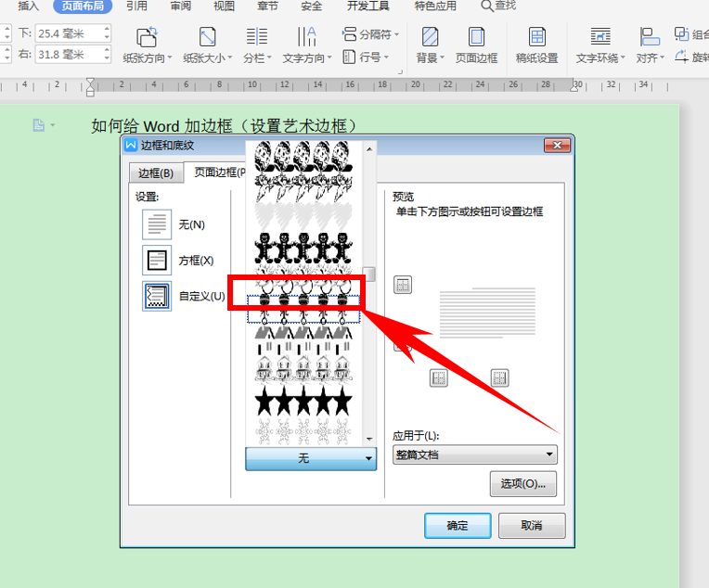
Task: Click the art list scrollbar thumb
Action: click(x=369, y=274)
